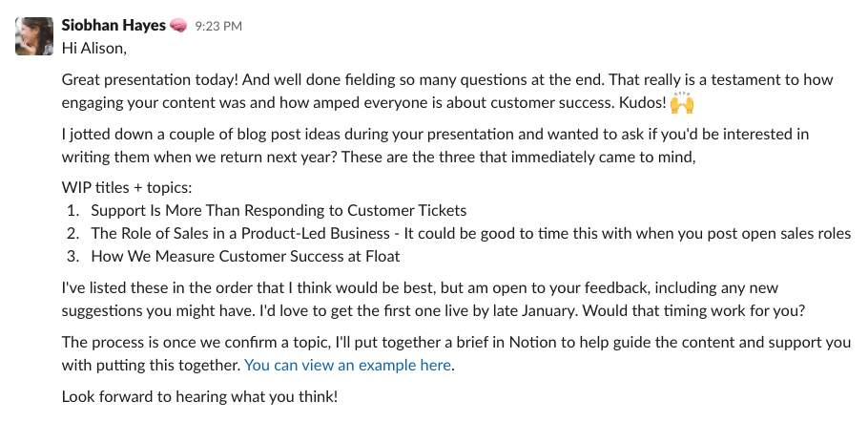Open the "You can view an example here" link
Image resolution: width=868 pixels, height=422 pixels.
pos(347,364)
